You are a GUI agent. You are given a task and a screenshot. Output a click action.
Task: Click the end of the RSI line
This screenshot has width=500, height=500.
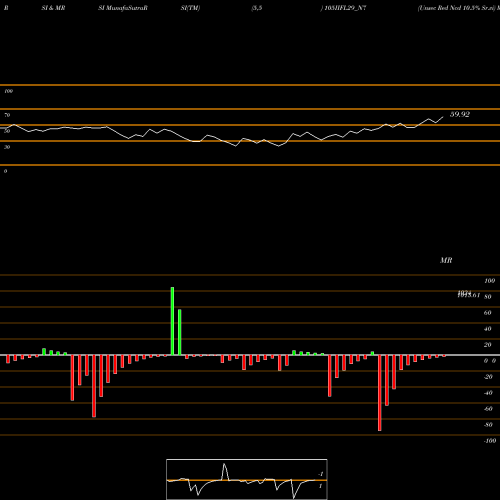[443, 117]
